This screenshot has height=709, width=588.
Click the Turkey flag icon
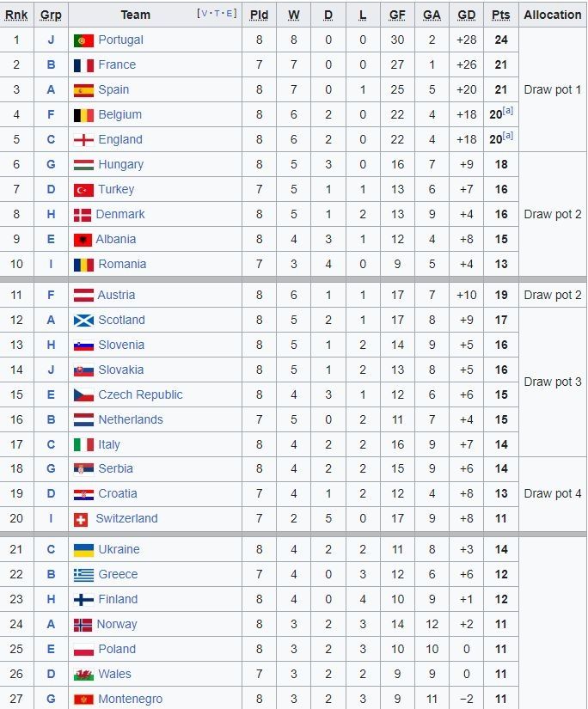83,190
